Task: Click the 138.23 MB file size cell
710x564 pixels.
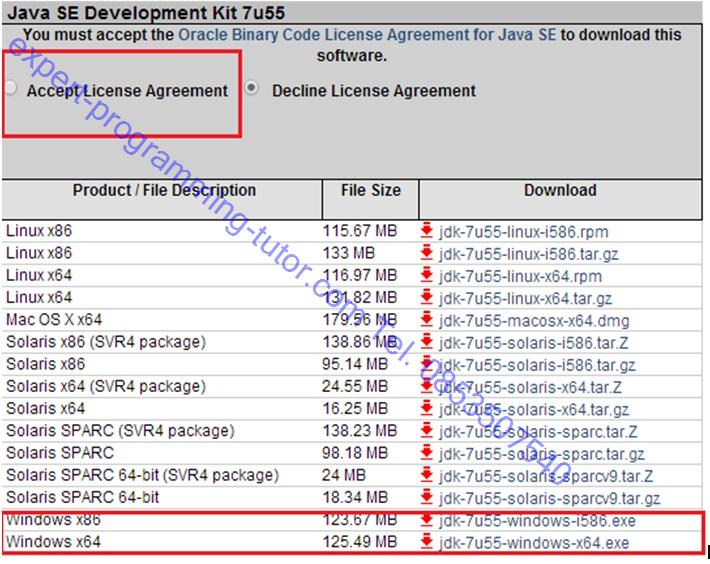Action: 360,430
